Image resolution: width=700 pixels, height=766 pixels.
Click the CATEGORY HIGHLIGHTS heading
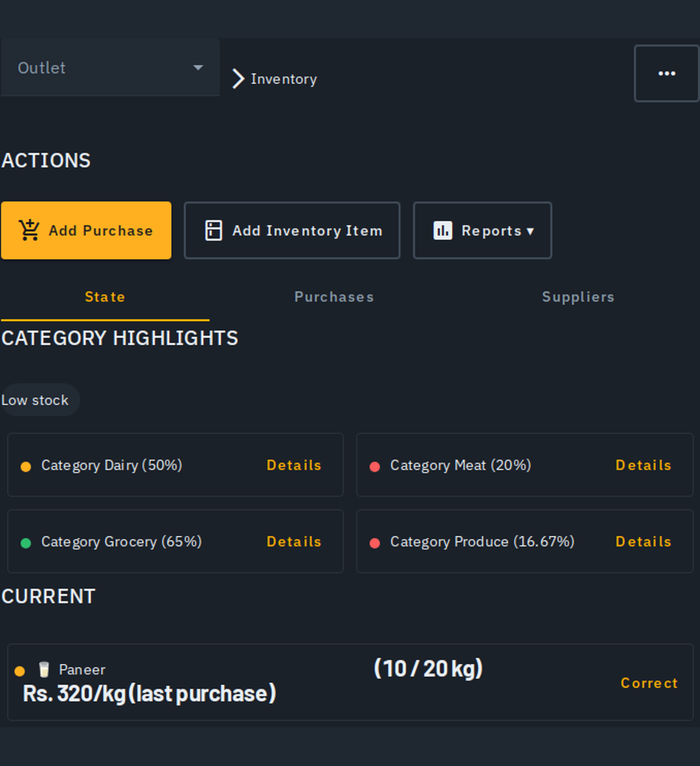[120, 338]
